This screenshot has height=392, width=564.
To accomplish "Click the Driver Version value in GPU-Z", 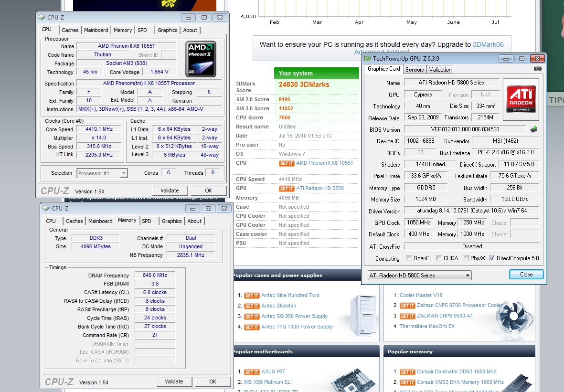I will point(472,211).
